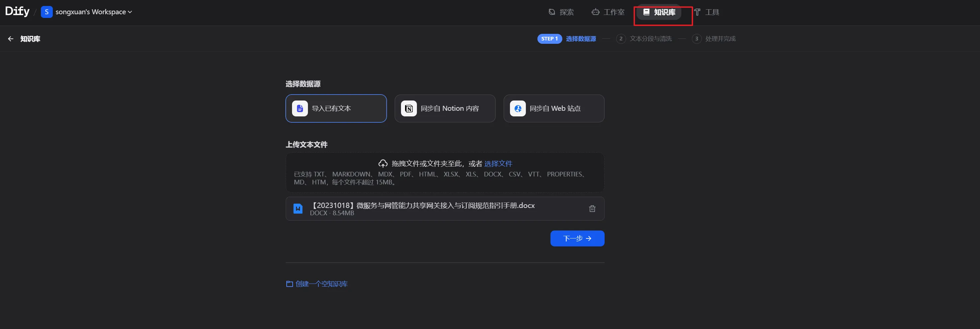Click the STEP 1 badge
Viewport: 980px width, 329px height.
[549, 39]
